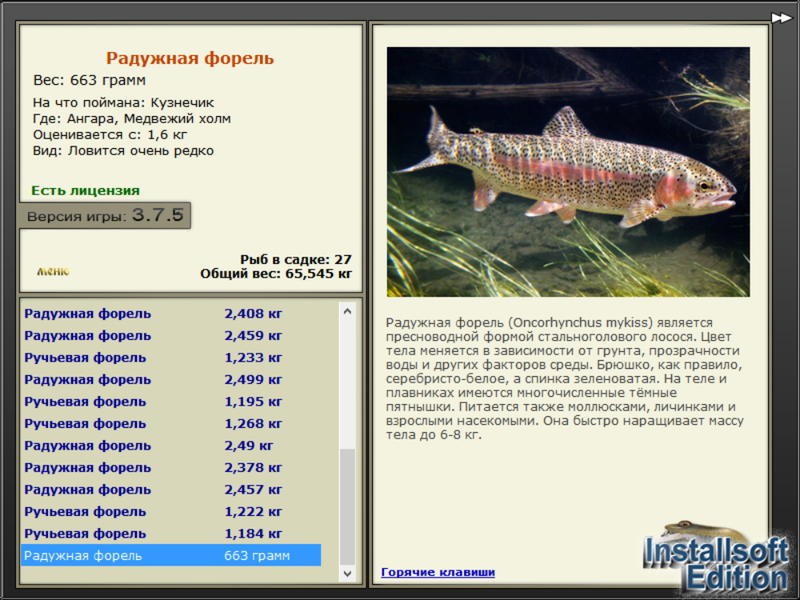Select Ручьевая форель 1,195 кг entry
Viewport: 800px width, 600px height.
(x=171, y=401)
